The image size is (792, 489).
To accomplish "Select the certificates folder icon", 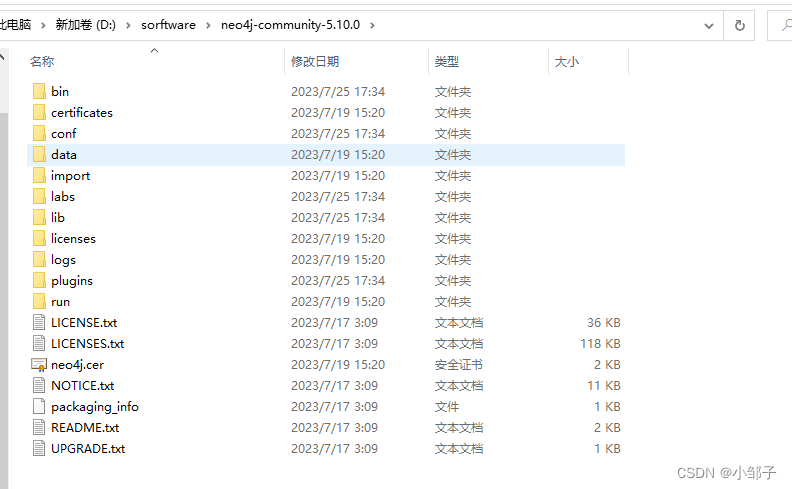I will (39, 113).
